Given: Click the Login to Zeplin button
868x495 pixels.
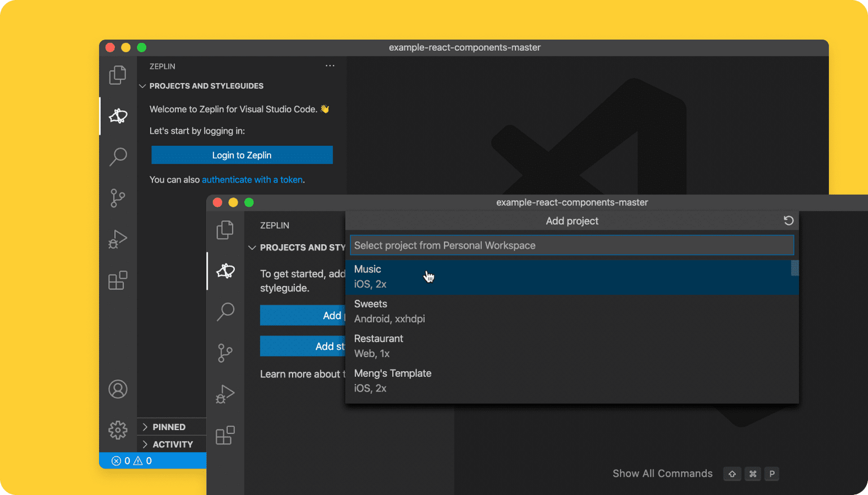Looking at the screenshot, I should [x=242, y=155].
